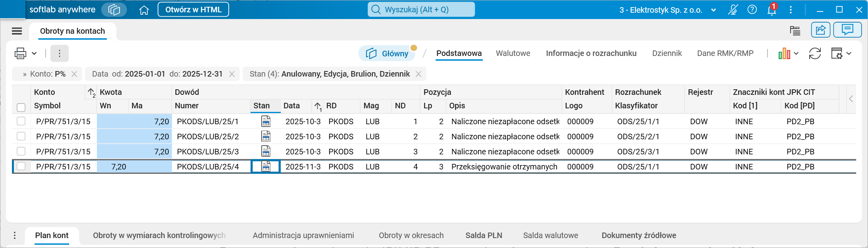
Task: Click the Główny view button
Action: point(387,53)
